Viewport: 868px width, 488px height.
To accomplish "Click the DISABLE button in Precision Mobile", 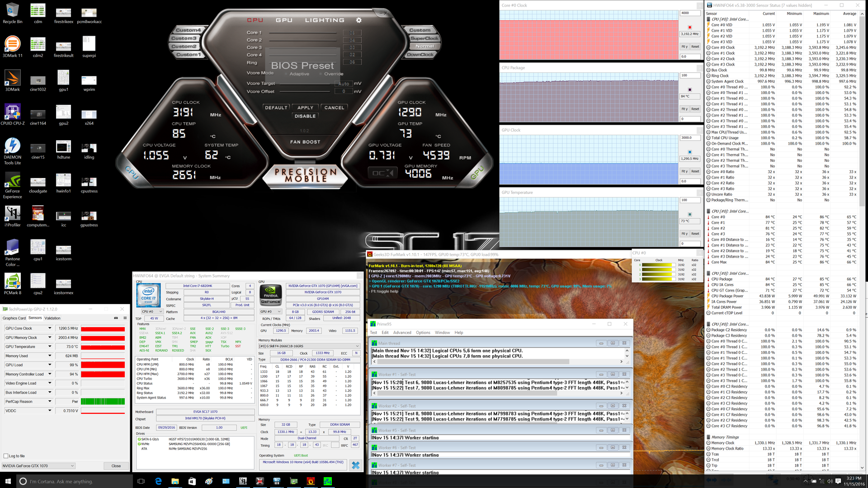I will pos(305,116).
